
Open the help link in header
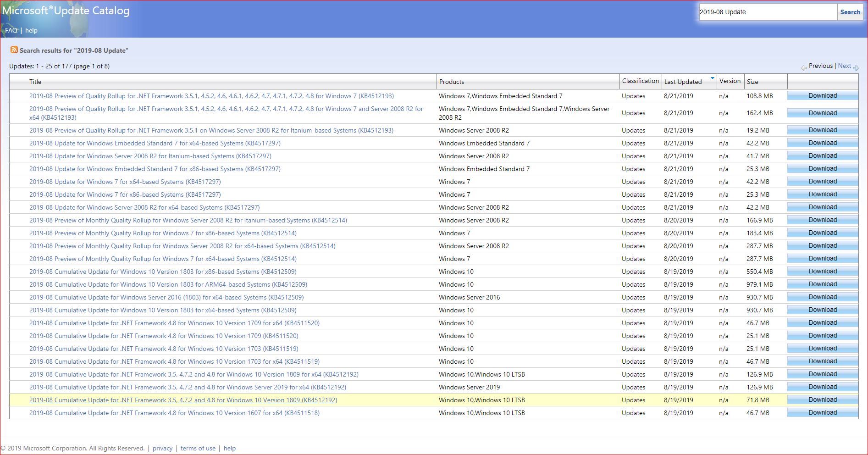click(31, 30)
